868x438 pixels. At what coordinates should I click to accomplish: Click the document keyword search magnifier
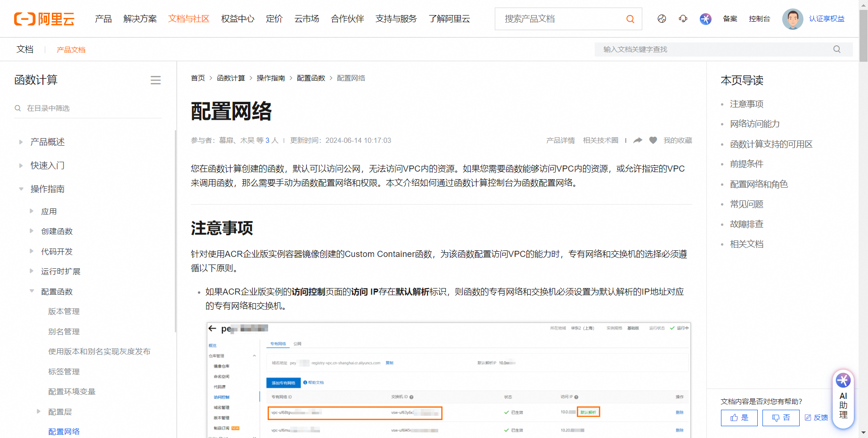coord(837,49)
